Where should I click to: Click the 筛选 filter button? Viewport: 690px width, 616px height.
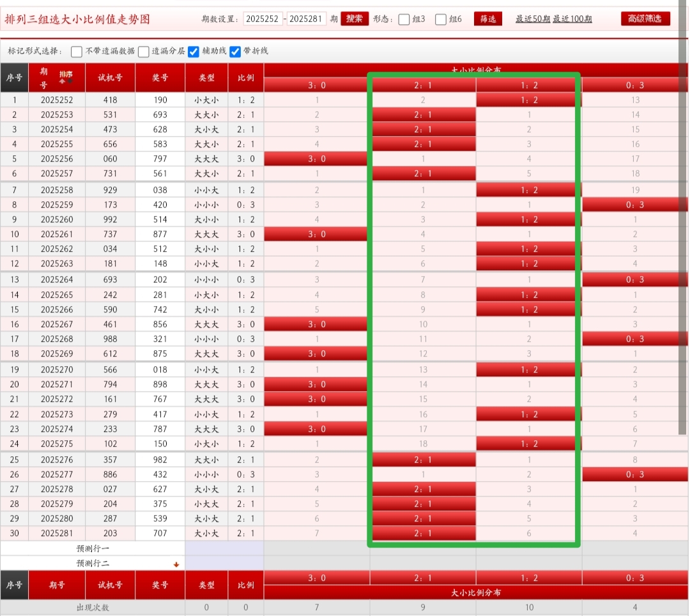(x=487, y=19)
